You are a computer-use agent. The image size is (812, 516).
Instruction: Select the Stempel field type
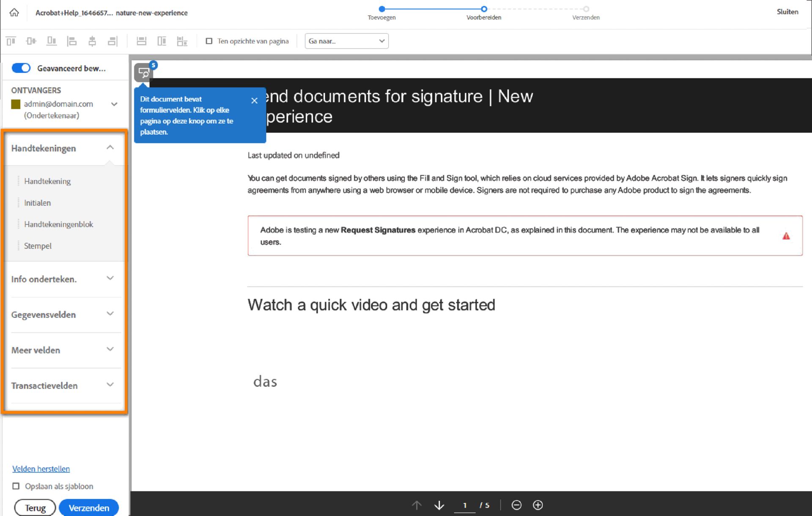pos(38,246)
